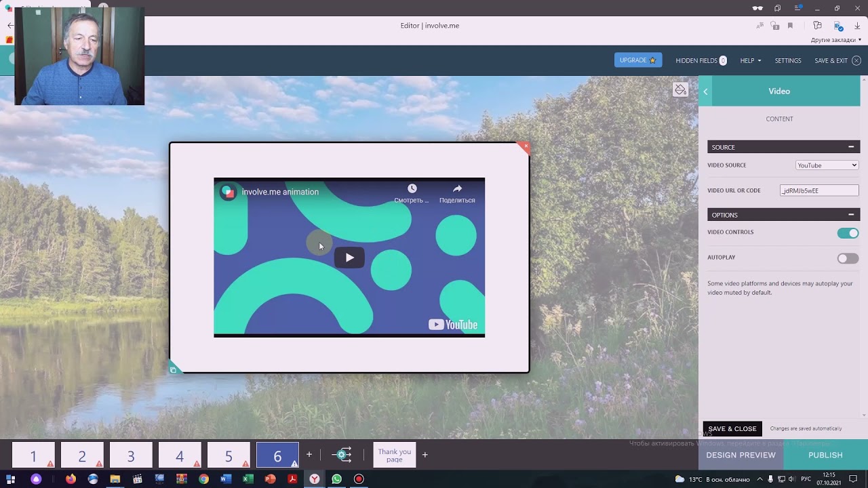Click the browser translate page icon

point(760,26)
